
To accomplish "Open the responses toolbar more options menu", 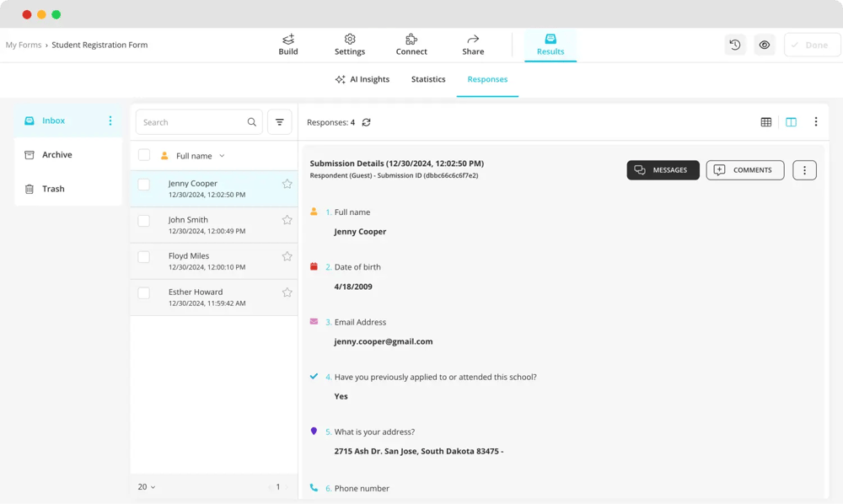I will click(x=815, y=122).
